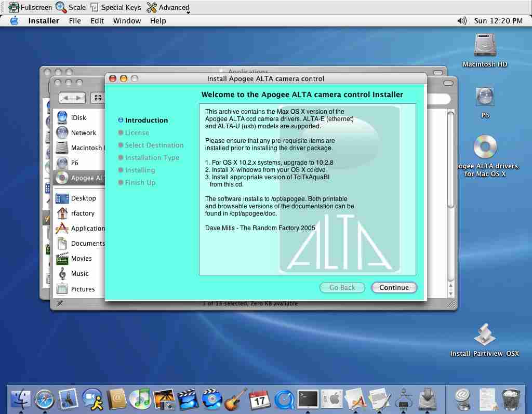This screenshot has height=414, width=532.
Task: Launch iChat from the Dock
Action: point(92,399)
